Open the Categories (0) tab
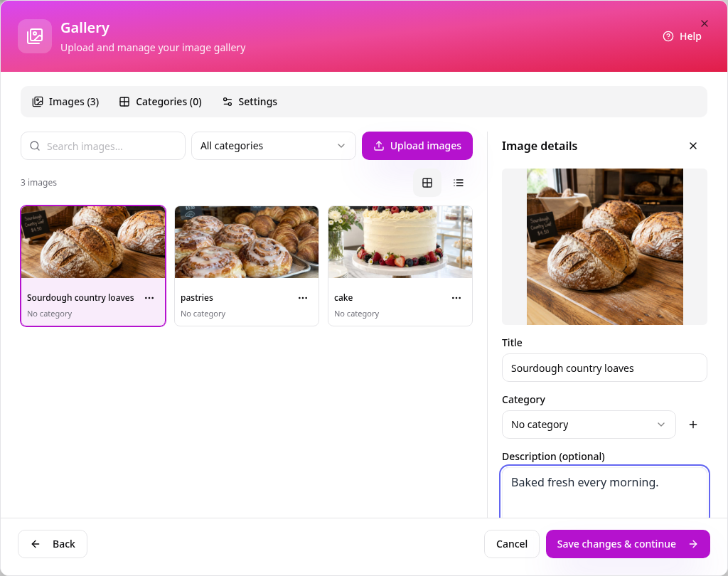 (x=161, y=102)
